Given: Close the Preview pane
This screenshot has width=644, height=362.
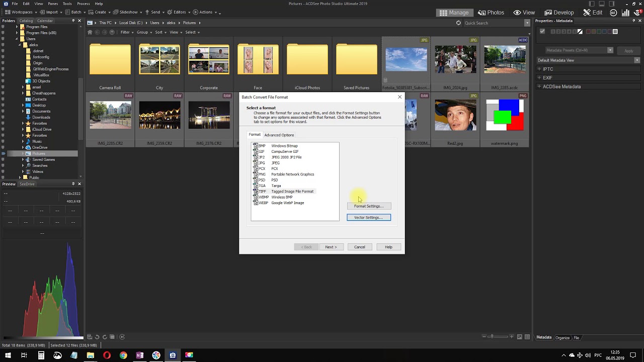Looking at the screenshot, I should (x=79, y=184).
